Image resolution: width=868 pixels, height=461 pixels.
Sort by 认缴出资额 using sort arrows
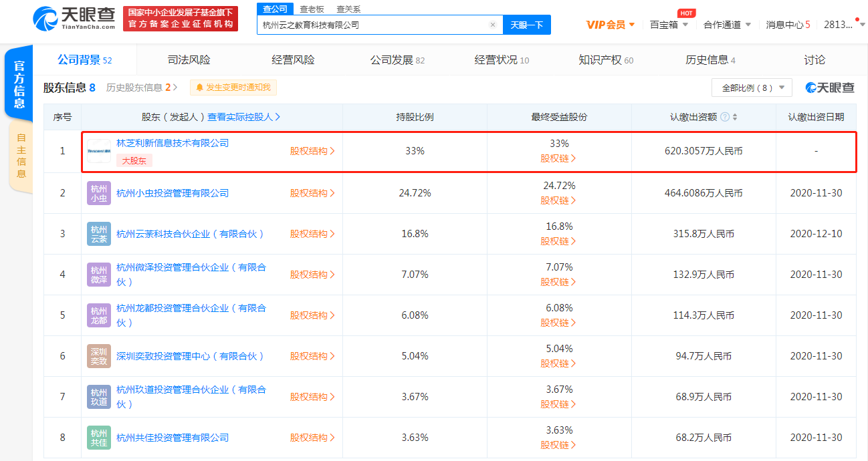735,117
